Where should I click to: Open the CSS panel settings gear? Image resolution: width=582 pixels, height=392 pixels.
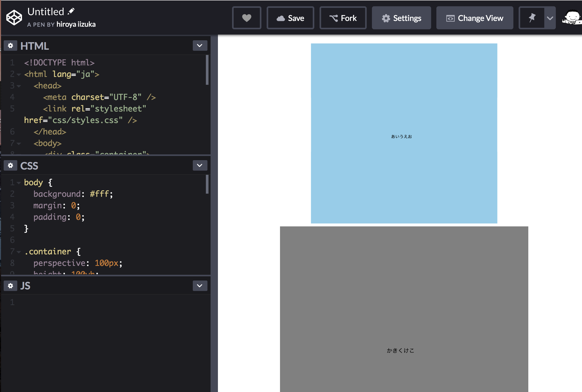point(10,165)
